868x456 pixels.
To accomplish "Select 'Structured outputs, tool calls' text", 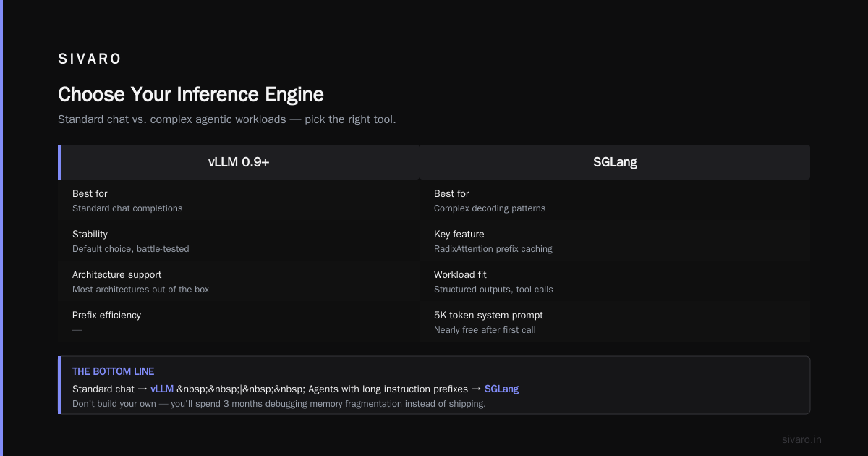I will 493,290.
